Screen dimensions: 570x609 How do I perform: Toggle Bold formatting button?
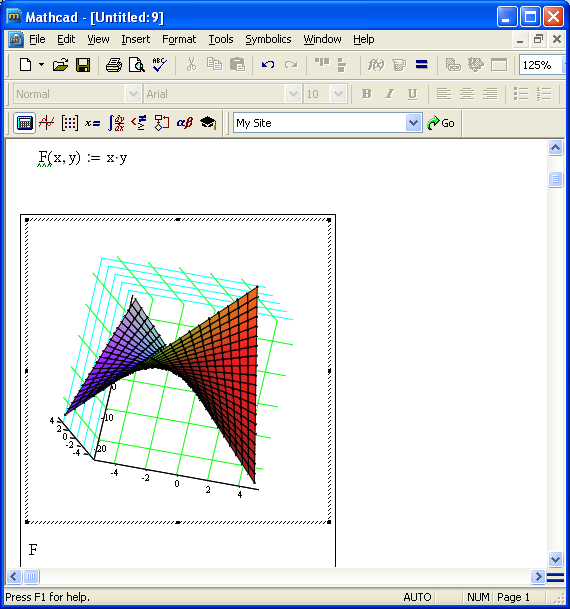tap(366, 94)
